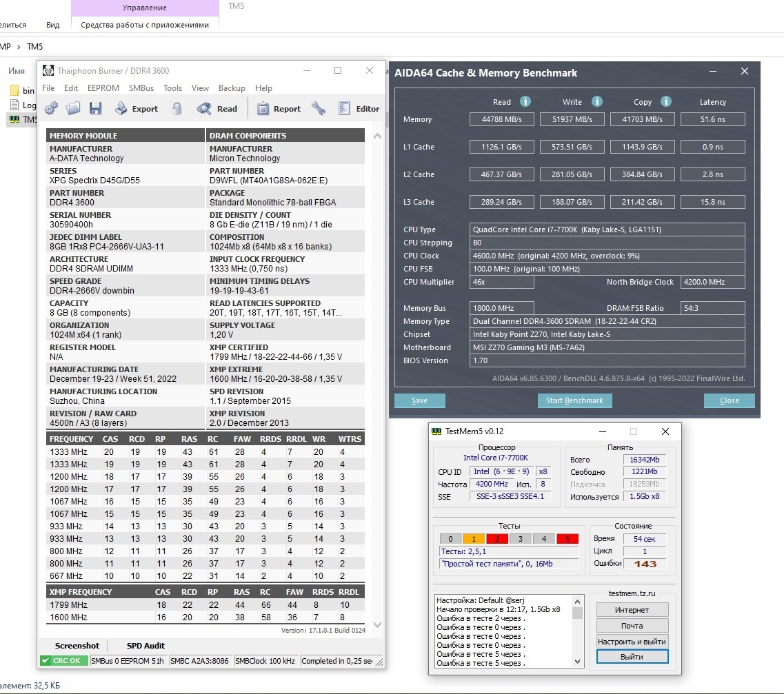The width and height of the screenshot is (784, 694).
Task: Click Ошибки count 143 in TestMem5
Action: point(645,564)
